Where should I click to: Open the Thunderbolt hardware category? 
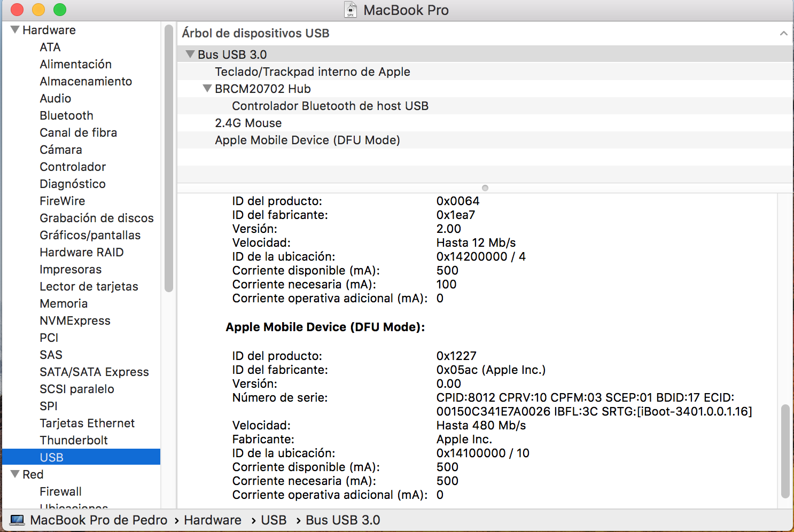(x=74, y=440)
